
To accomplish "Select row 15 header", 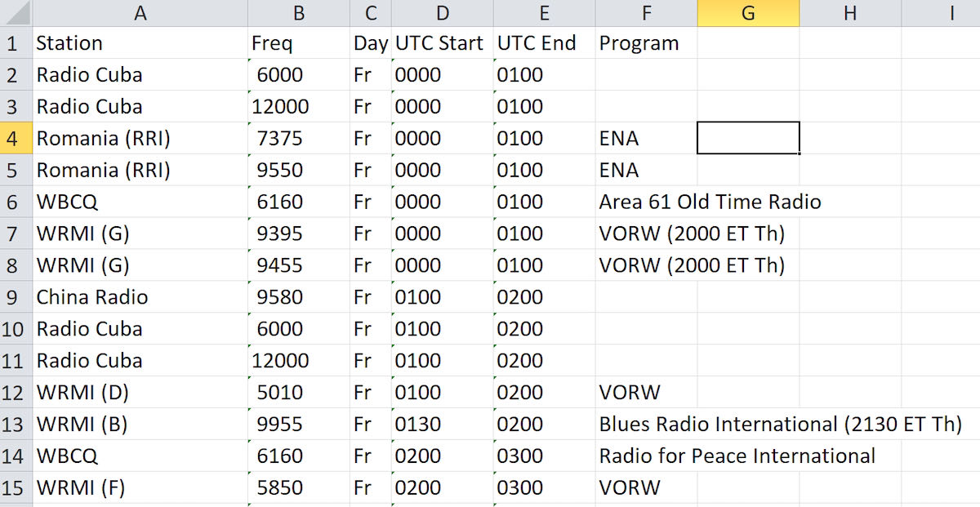I will (x=16, y=488).
